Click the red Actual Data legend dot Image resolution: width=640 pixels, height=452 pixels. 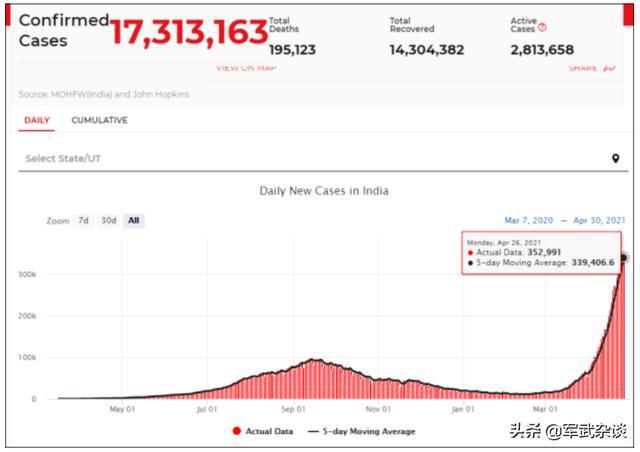pyautogui.click(x=236, y=431)
